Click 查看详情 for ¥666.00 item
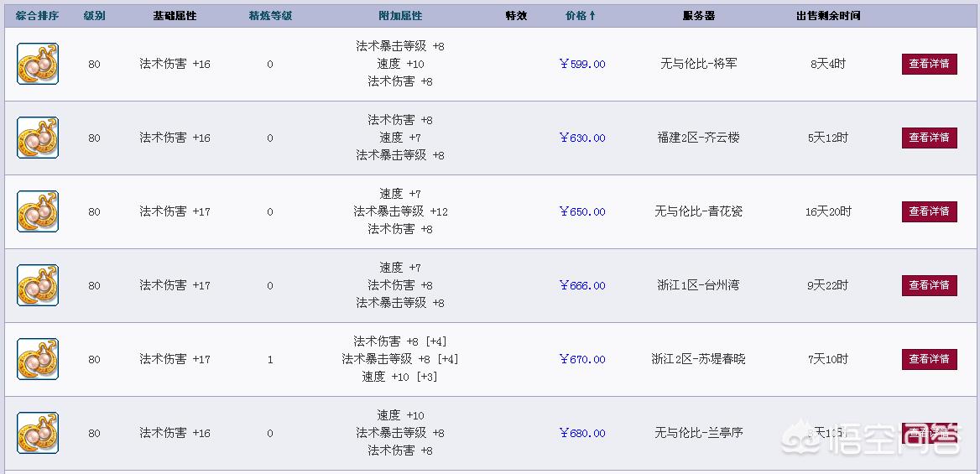The height and width of the screenshot is (474, 980). click(930, 285)
